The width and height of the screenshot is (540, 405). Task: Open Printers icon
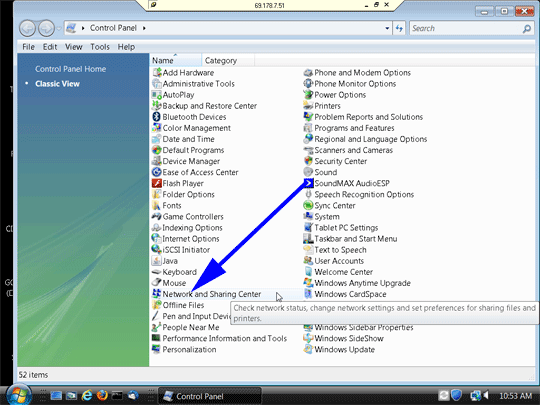click(x=308, y=106)
